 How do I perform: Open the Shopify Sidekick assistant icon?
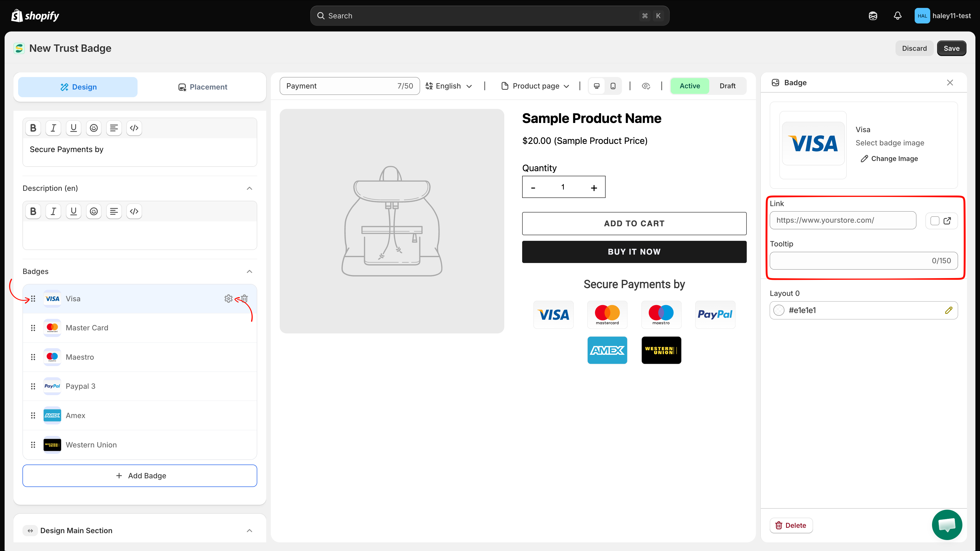(873, 16)
